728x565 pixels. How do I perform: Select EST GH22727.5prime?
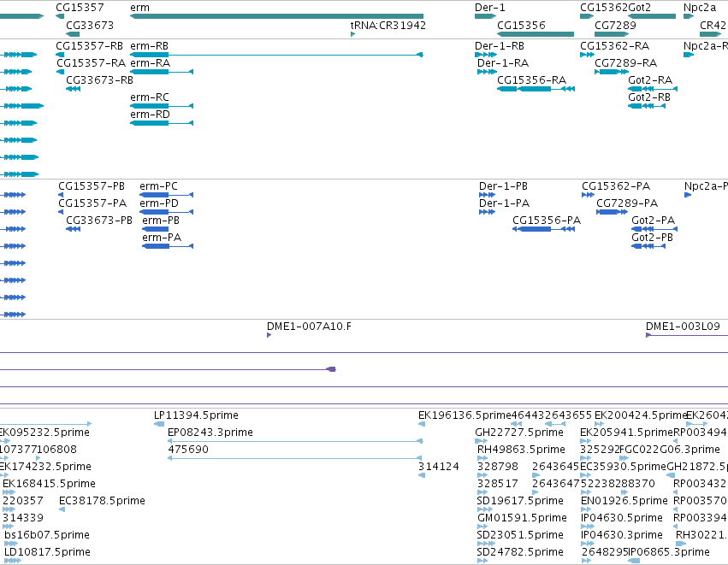coord(518,433)
